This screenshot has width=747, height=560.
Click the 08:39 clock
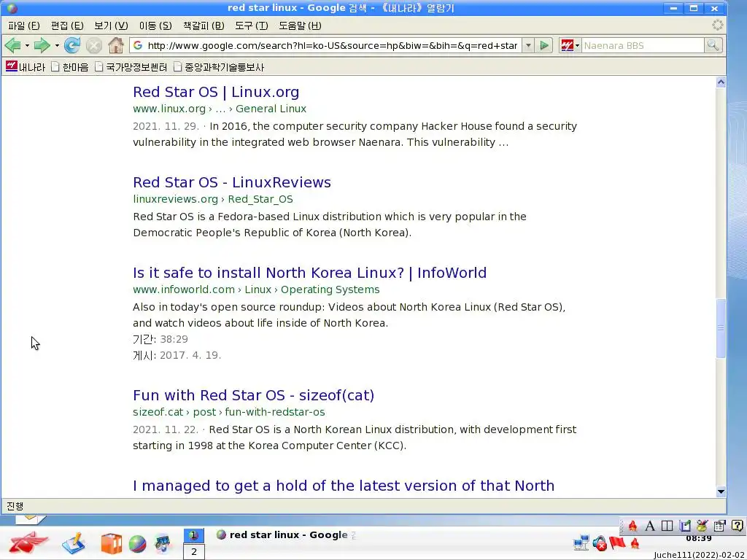(x=698, y=539)
